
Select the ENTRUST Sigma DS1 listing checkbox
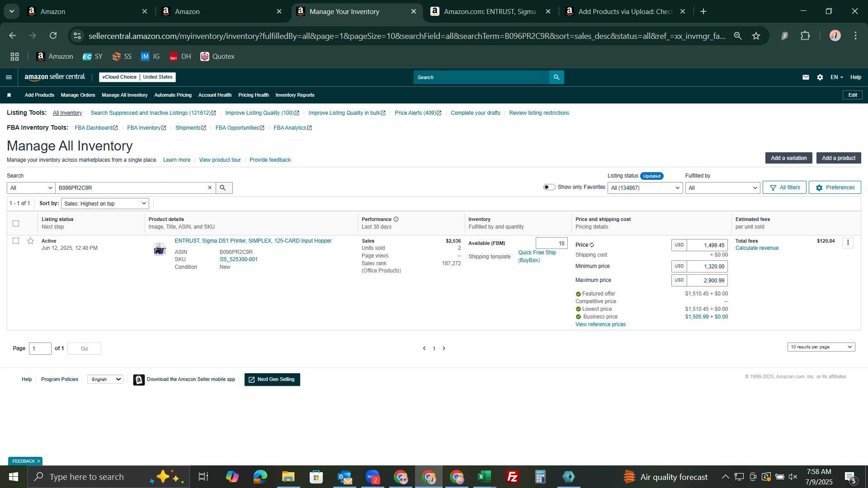16,241
